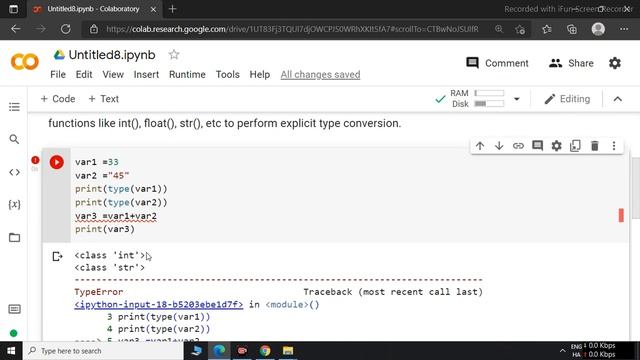This screenshot has height=360, width=640.
Task: Open more cell actions three-dot menu
Action: 614,146
